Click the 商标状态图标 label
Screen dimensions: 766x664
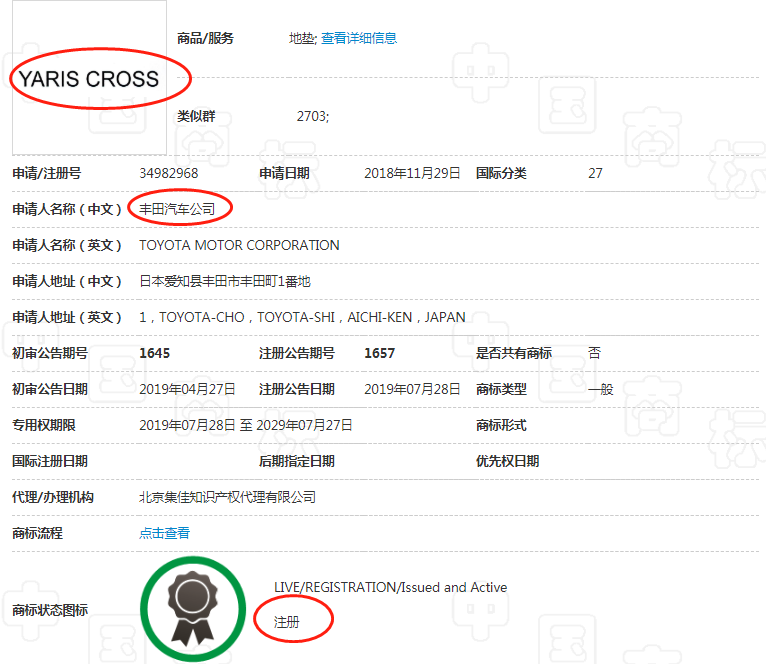[50, 610]
